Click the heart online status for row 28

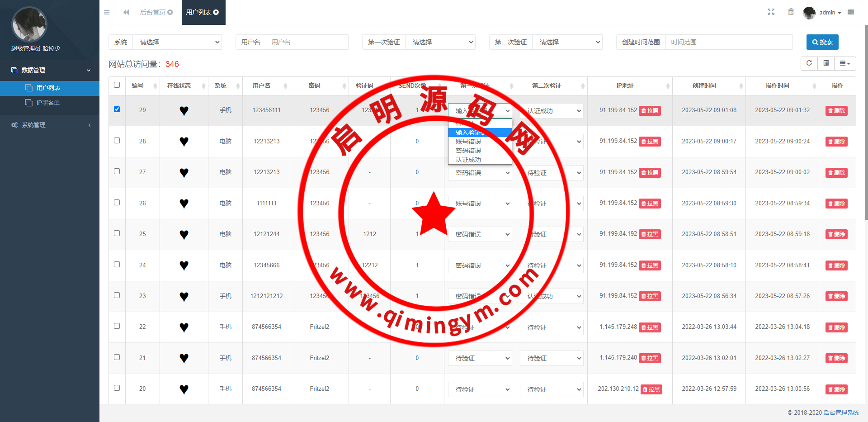184,142
